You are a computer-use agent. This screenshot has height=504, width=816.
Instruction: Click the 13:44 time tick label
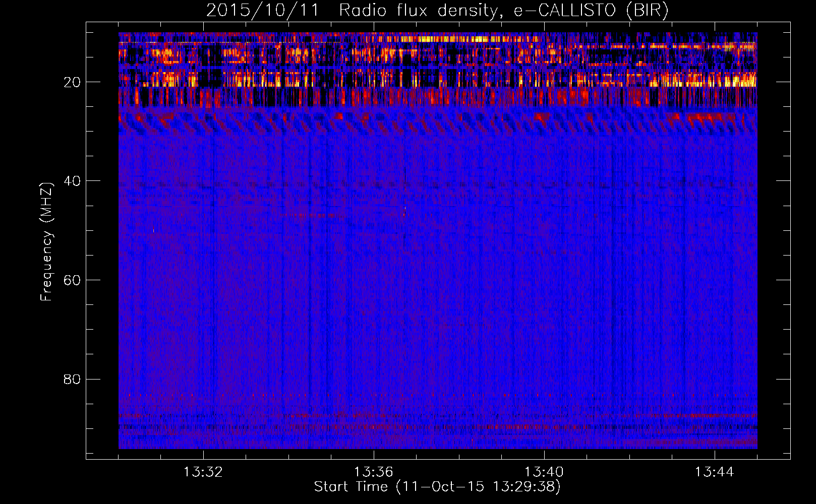[x=714, y=472]
